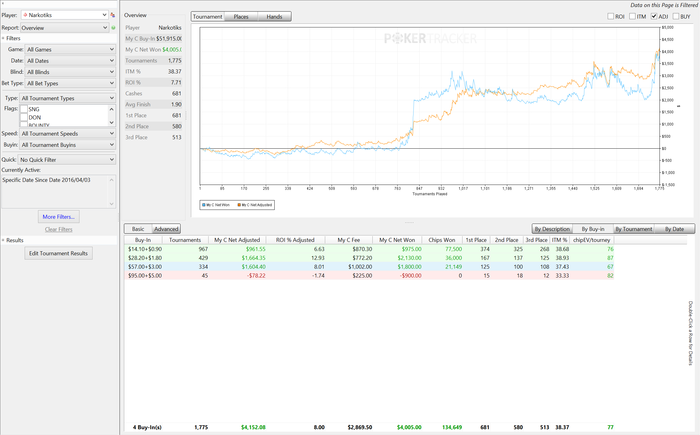Switch to the Hands tab

coord(273,17)
